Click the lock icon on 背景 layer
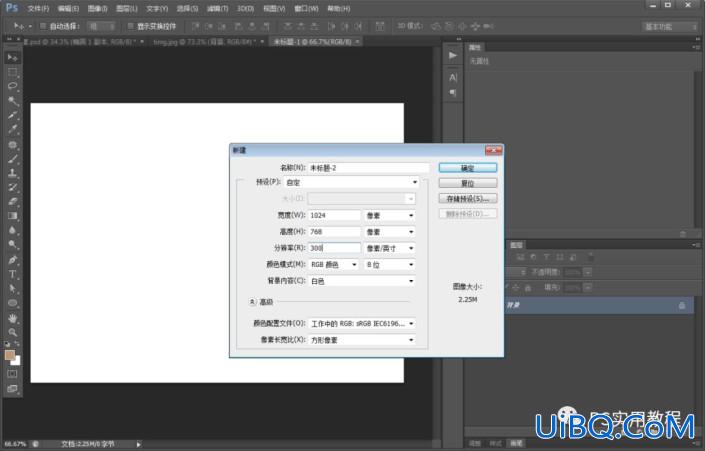Image resolution: width=705 pixels, height=451 pixels. (x=682, y=306)
